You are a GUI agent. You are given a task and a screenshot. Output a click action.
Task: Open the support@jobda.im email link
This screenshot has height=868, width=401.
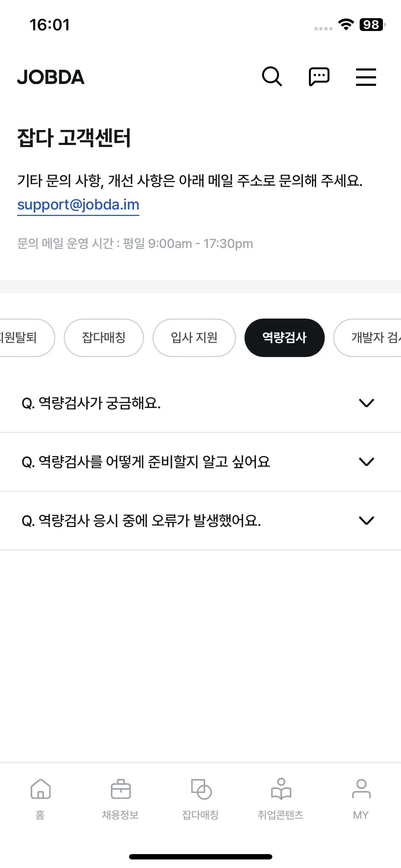78,205
